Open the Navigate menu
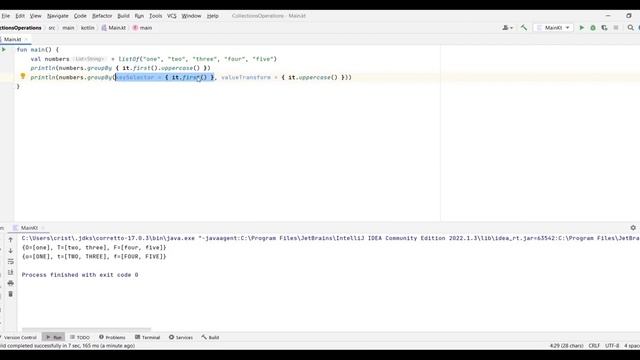640x360 pixels. pyautogui.click(x=58, y=16)
